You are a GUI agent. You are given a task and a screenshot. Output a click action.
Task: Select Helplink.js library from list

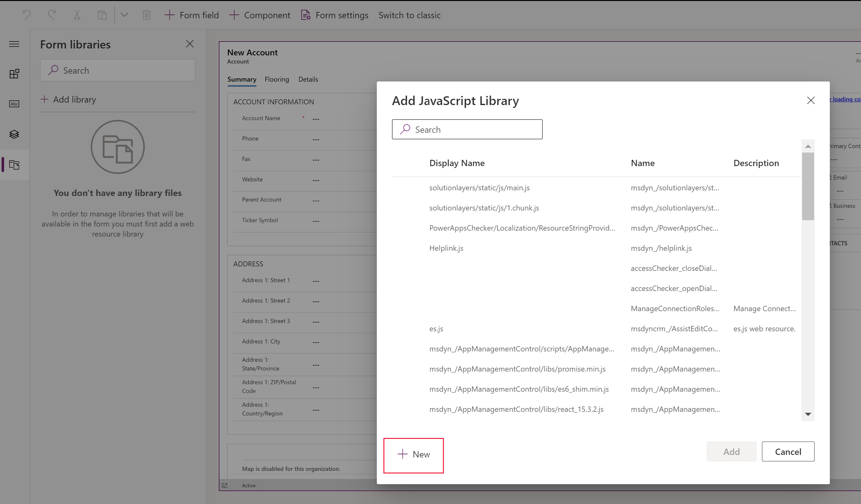(x=447, y=248)
